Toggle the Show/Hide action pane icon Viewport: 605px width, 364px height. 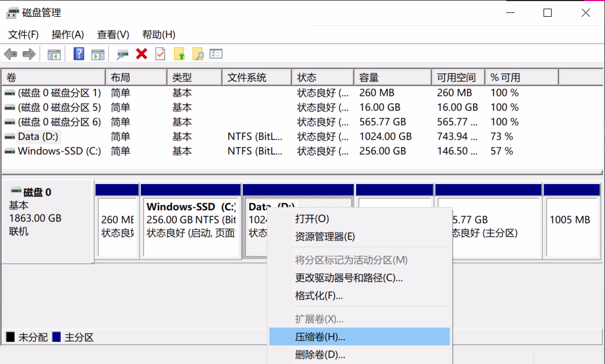(97, 53)
